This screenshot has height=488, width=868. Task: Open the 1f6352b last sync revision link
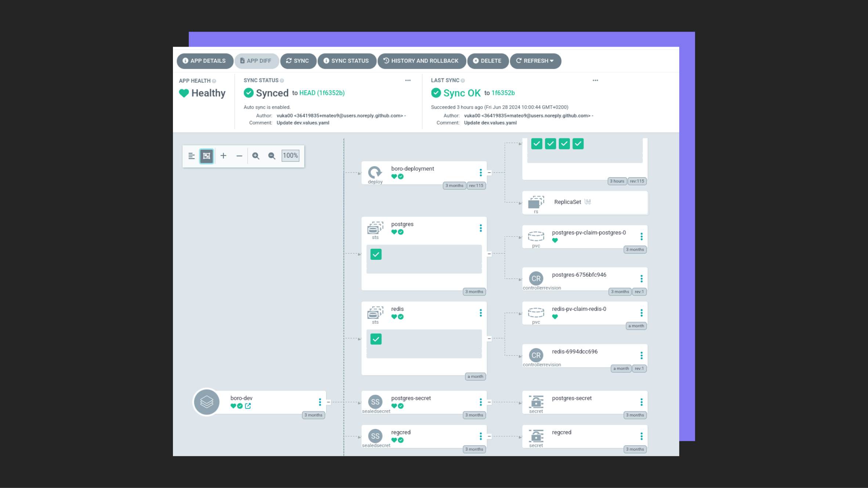(x=503, y=93)
